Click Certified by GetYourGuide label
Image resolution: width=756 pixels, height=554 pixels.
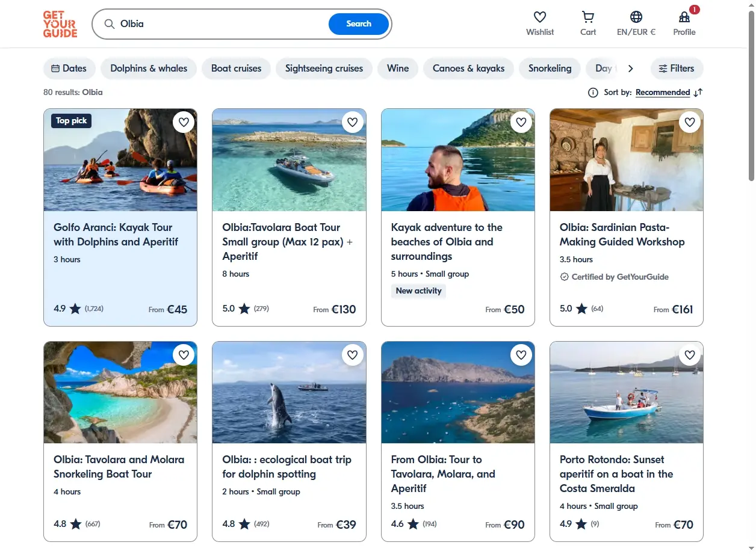[615, 277]
